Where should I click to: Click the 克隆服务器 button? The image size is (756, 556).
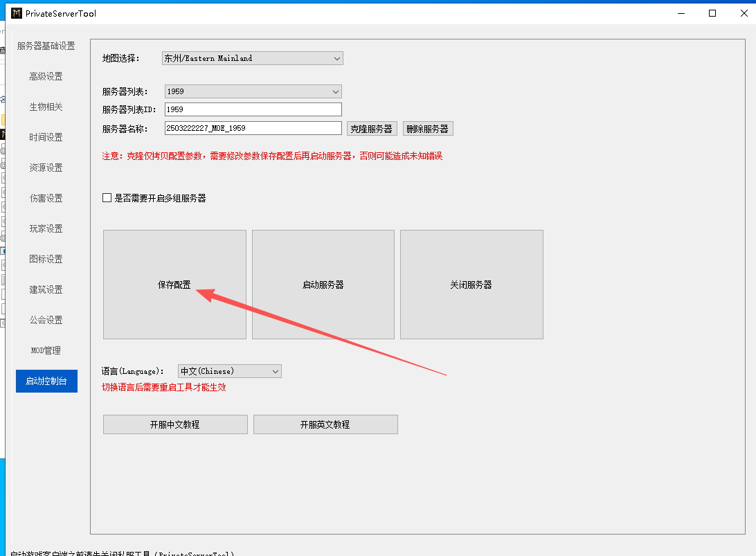coord(372,129)
